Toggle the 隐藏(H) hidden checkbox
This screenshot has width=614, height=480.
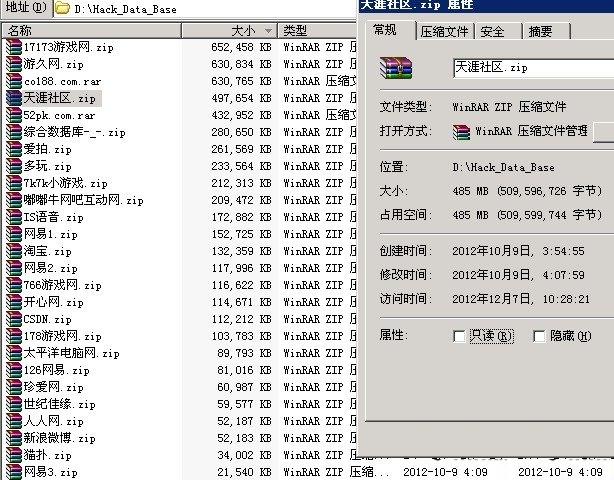[x=539, y=336]
